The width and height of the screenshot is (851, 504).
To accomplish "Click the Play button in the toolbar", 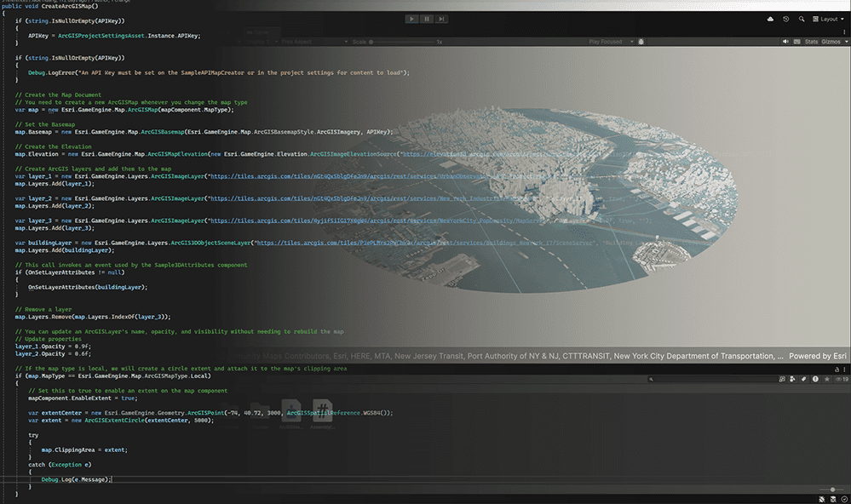I will click(x=411, y=18).
